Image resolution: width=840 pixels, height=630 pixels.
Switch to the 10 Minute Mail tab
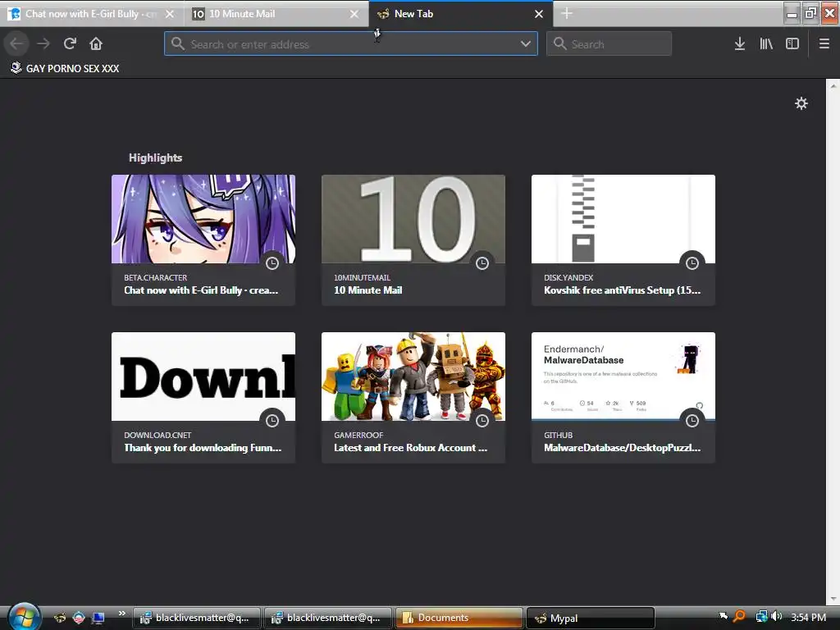276,14
